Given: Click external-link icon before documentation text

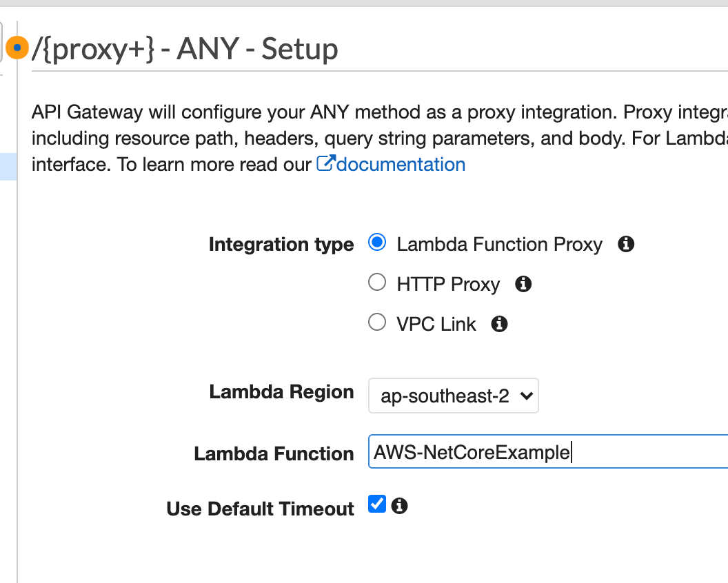Looking at the screenshot, I should 325,163.
